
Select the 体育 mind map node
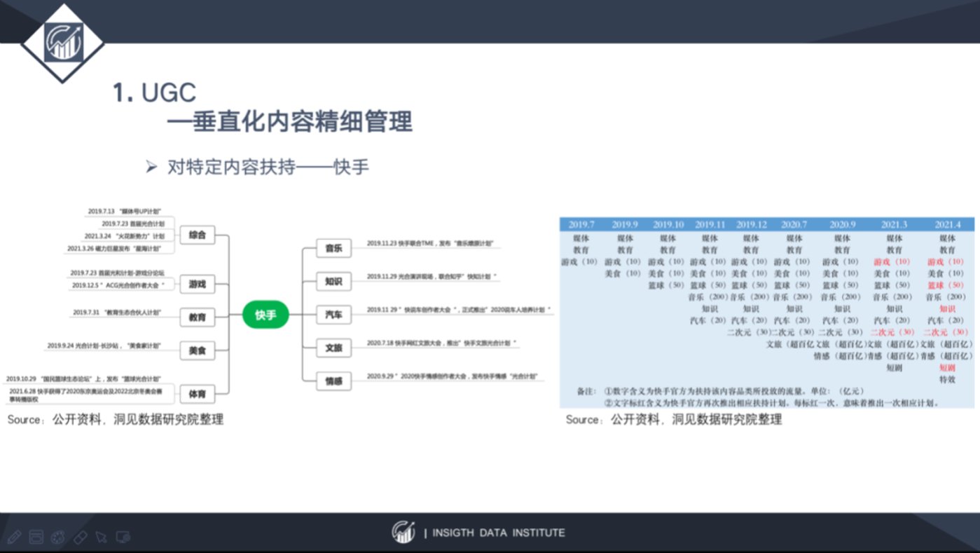pyautogui.click(x=198, y=395)
